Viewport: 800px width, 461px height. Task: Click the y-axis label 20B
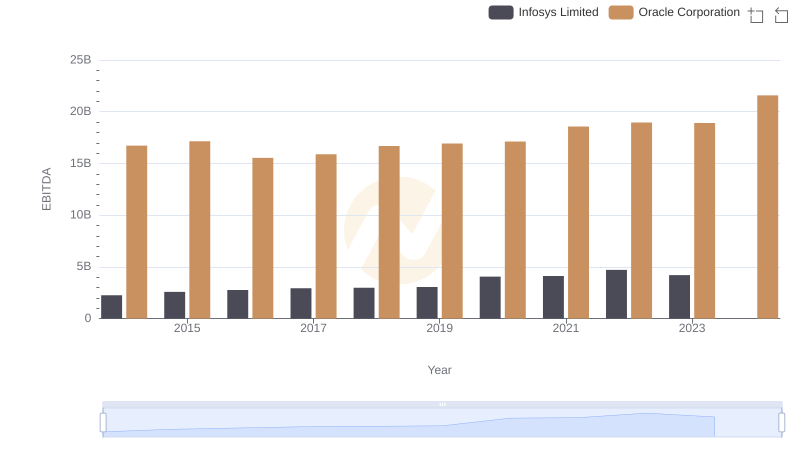[x=81, y=111]
